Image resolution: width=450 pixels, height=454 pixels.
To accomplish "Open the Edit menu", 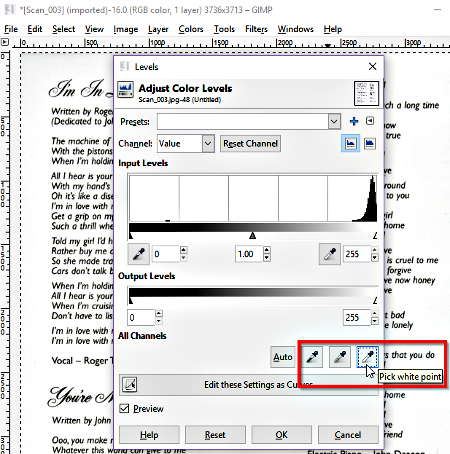I will (35, 29).
